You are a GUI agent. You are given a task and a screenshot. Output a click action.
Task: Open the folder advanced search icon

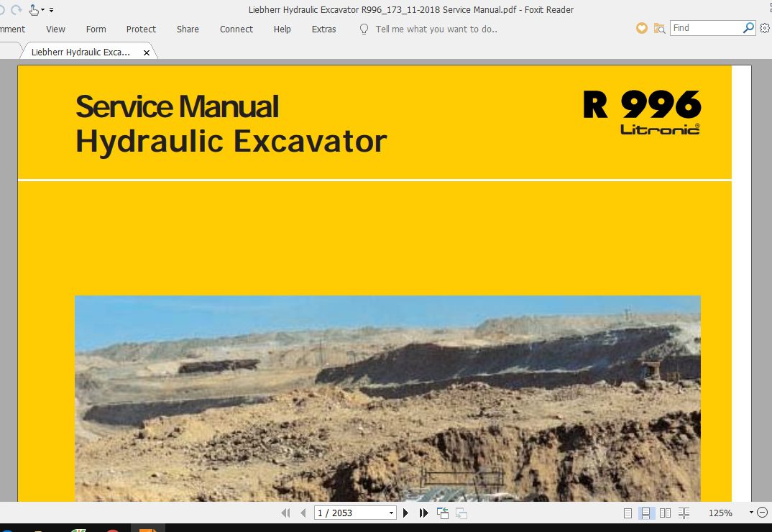pos(659,28)
